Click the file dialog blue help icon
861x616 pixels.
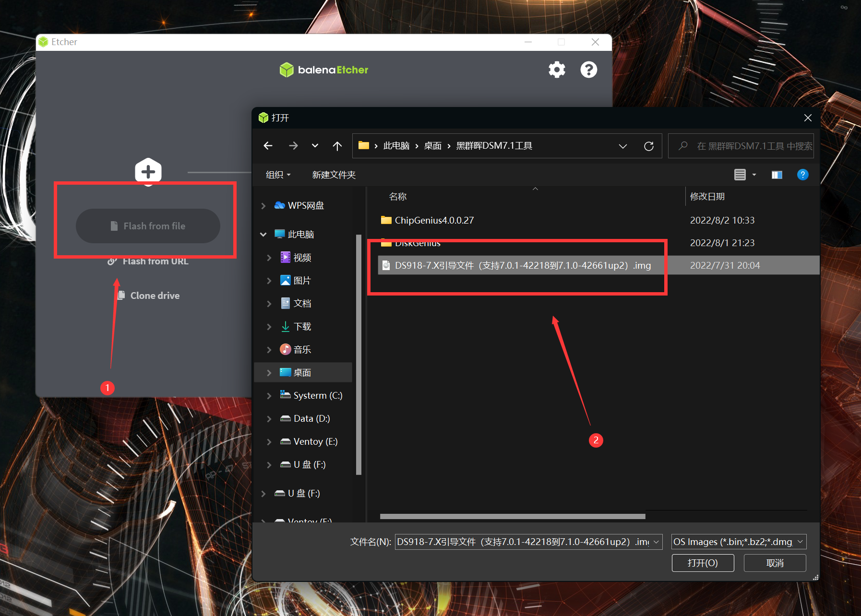[802, 175]
